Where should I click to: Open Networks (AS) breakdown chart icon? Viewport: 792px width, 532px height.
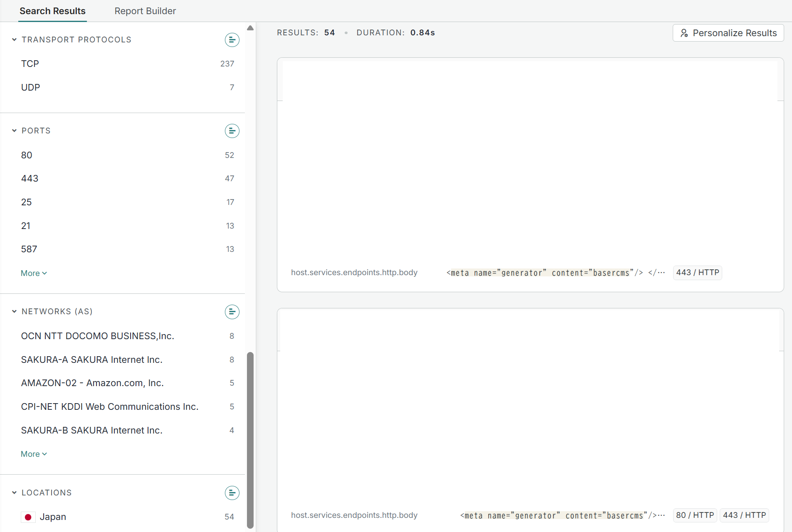232,312
